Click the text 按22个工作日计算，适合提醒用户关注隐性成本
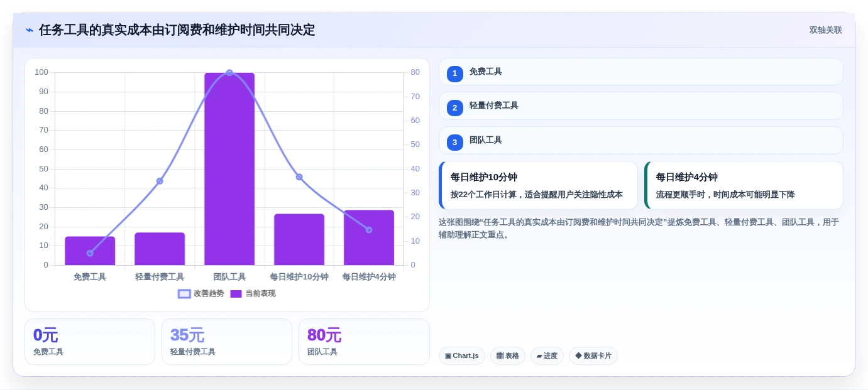 pyautogui.click(x=537, y=195)
